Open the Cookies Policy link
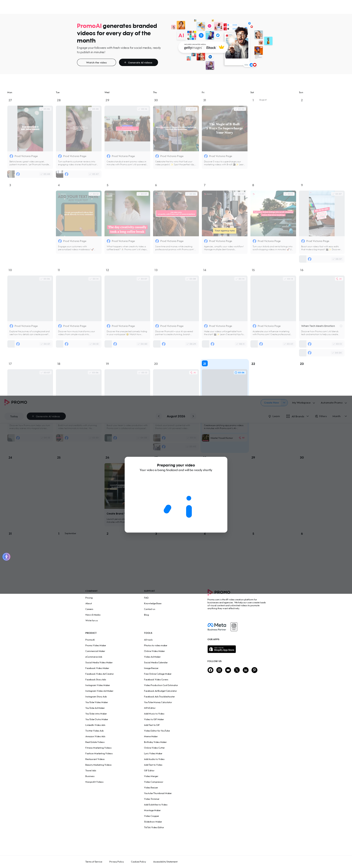The width and height of the screenshot is (352, 868). coord(138,862)
